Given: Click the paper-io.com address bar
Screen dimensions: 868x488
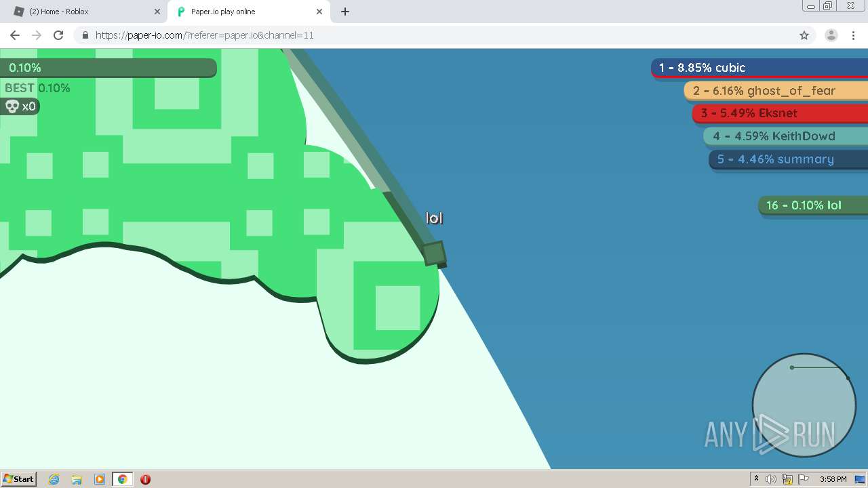Looking at the screenshot, I should point(434,35).
